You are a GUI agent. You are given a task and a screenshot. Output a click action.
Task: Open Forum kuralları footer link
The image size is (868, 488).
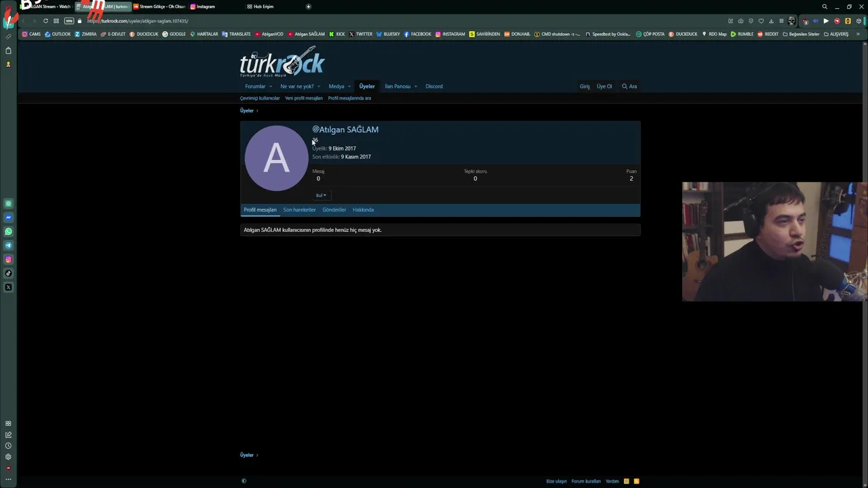point(586,481)
